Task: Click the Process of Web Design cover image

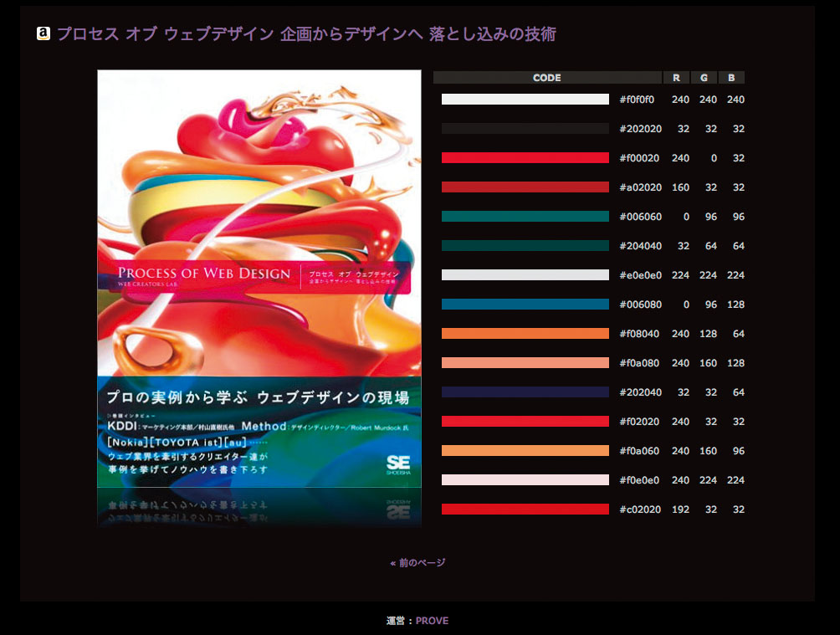Action: point(259,297)
